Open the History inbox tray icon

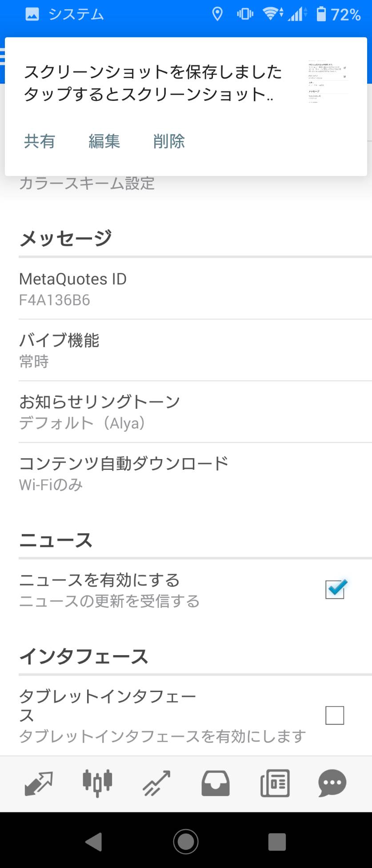[216, 783]
